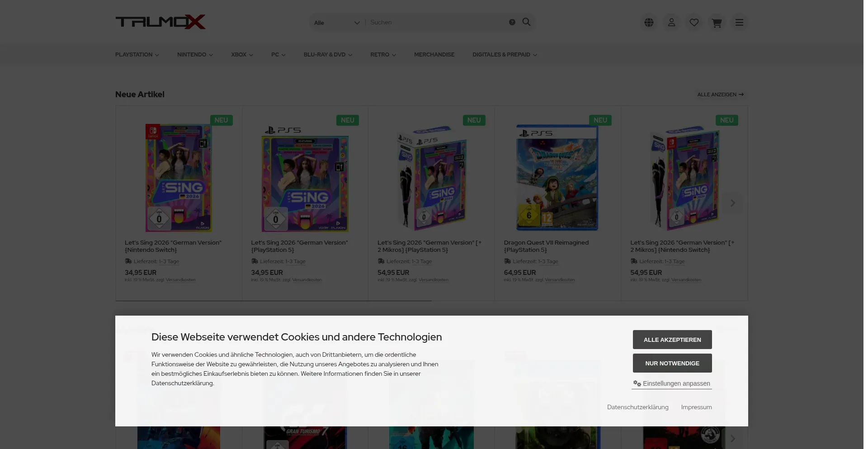Open the Impressum link

[696, 407]
